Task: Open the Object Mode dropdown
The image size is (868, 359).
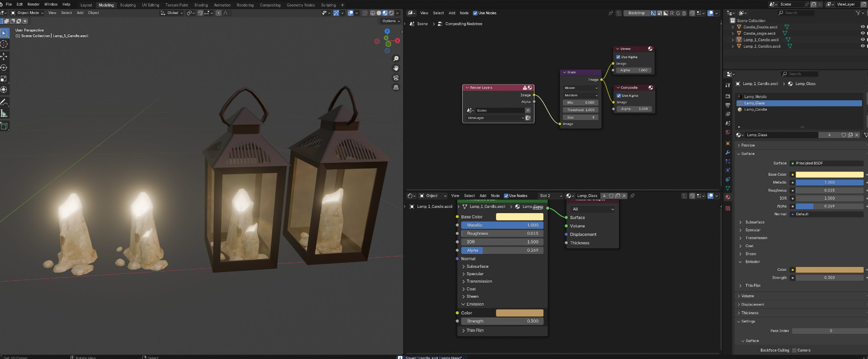Action: [x=27, y=13]
